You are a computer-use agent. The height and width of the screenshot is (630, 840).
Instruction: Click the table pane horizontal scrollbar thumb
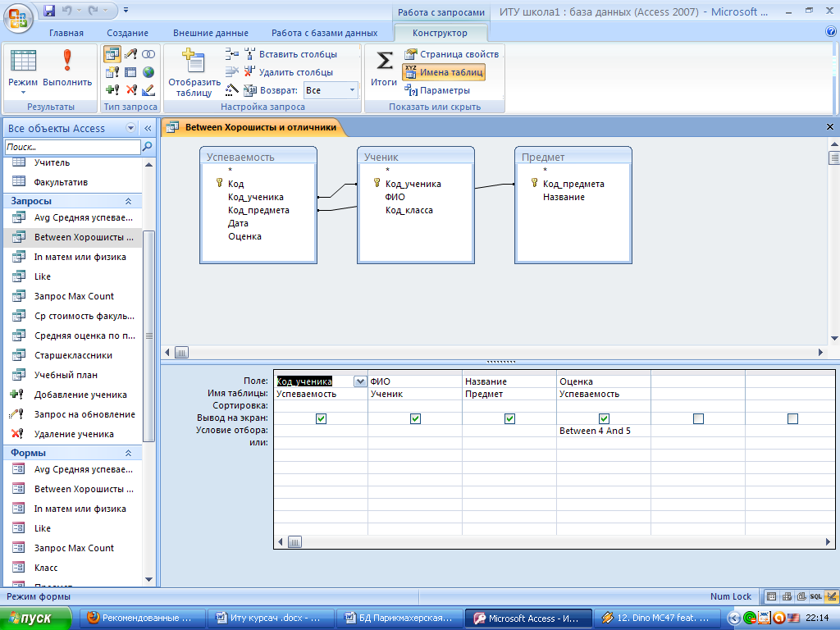(181, 353)
